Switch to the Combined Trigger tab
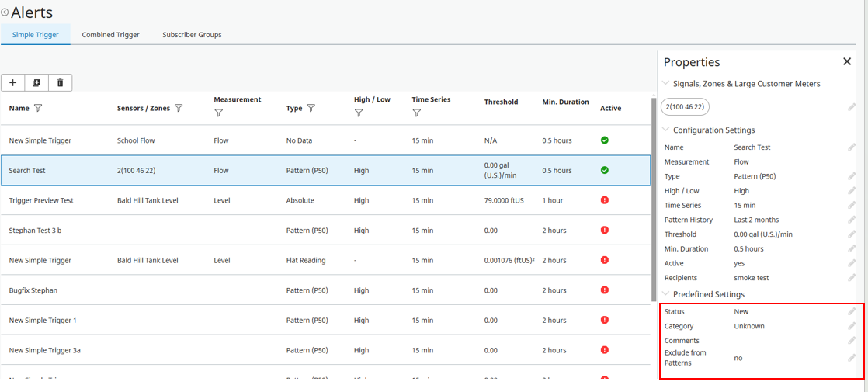The height and width of the screenshot is (392, 868). click(x=110, y=35)
